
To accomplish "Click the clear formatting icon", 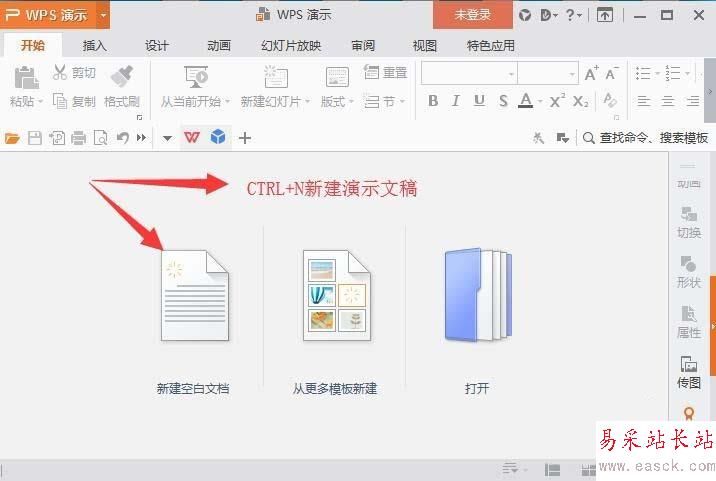I will pos(610,100).
